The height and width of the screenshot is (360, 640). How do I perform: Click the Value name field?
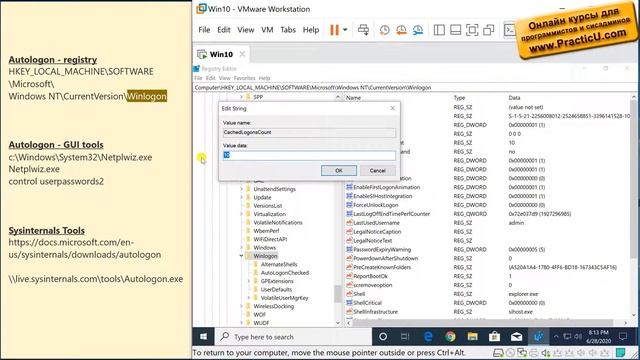(309, 132)
